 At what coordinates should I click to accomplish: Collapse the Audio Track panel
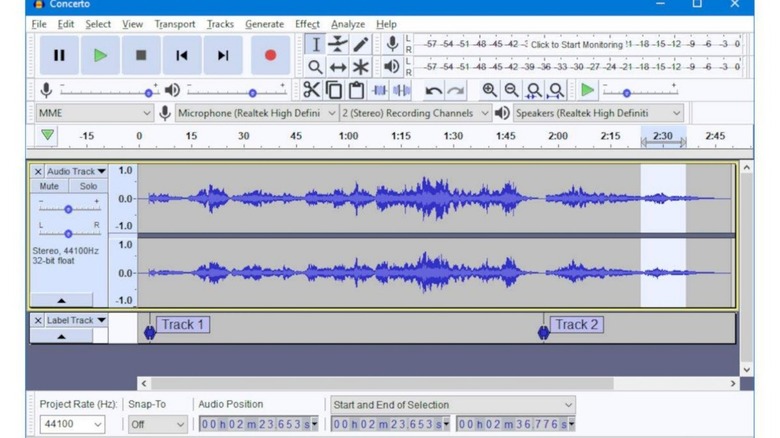tap(61, 300)
